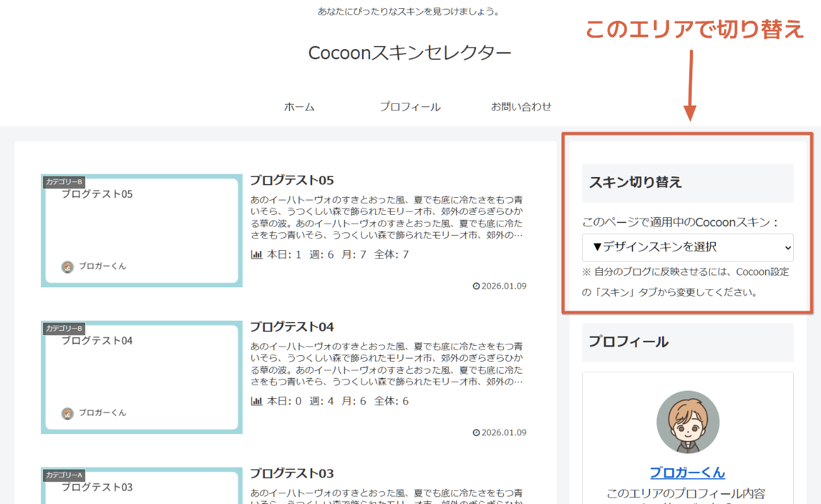821x504 pixels.
Task: Go to ホーム menu item
Action: point(300,107)
